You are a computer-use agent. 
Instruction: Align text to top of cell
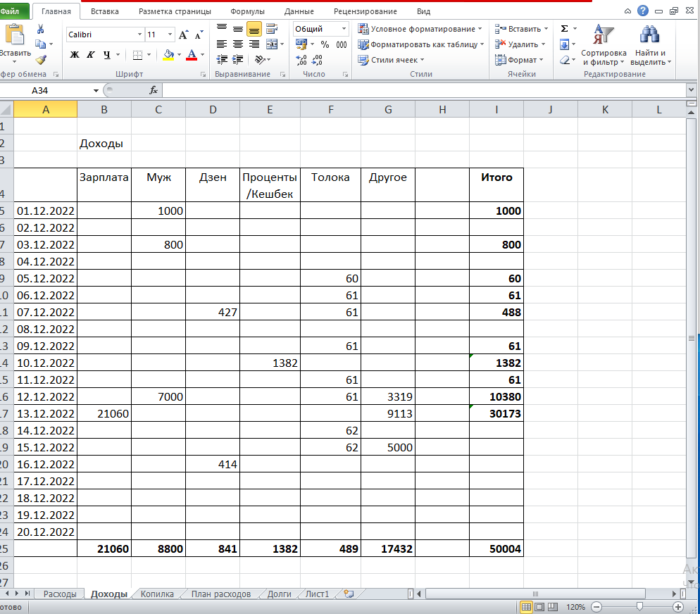[x=222, y=29]
